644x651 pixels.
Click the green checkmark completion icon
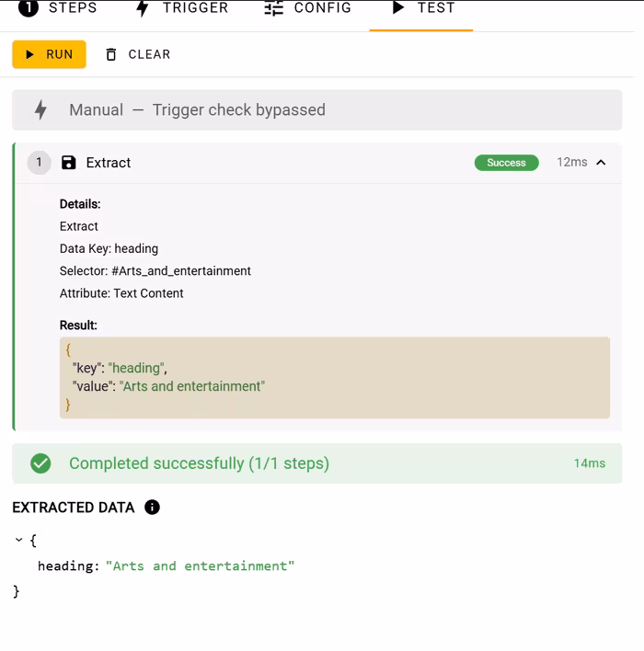(x=40, y=463)
